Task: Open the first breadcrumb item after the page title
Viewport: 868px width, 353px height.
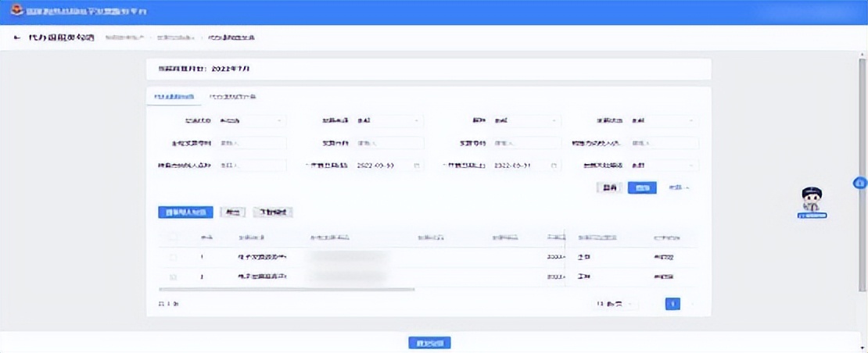Action: pyautogui.click(x=124, y=38)
